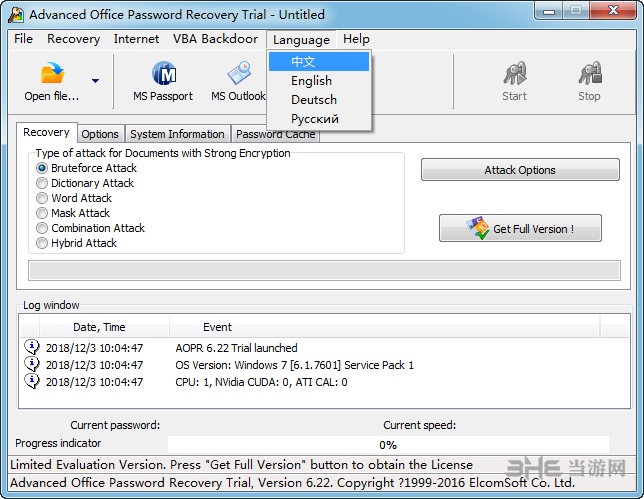Select Dictionary Attack radio button

[x=42, y=183]
